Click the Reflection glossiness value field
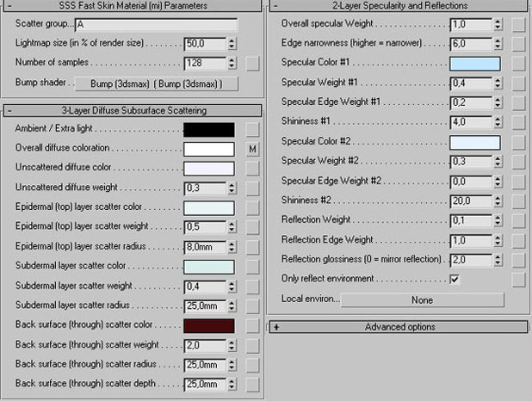Image resolution: width=532 pixels, height=401 pixels. tap(471, 261)
